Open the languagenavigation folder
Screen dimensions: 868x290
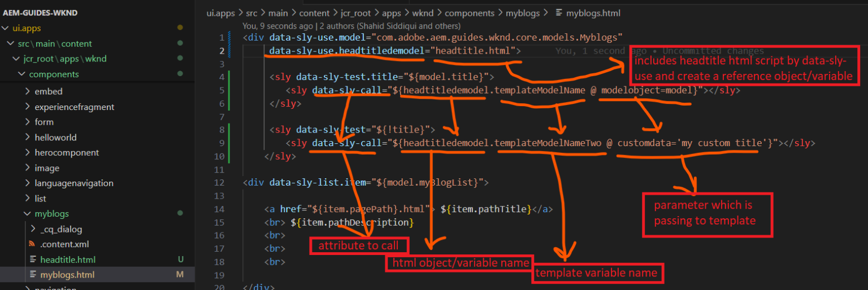tap(73, 183)
